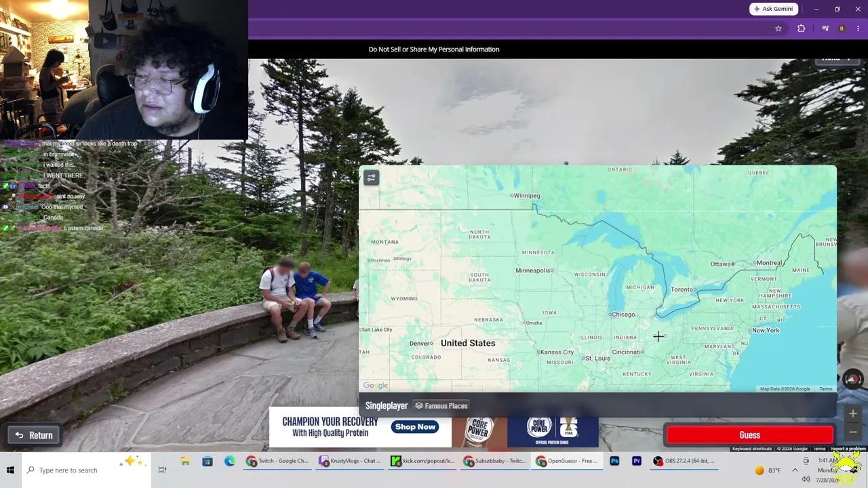Screen dimensions: 868x488
Task: Click Shop Now in the Core Power ad
Action: (415, 427)
